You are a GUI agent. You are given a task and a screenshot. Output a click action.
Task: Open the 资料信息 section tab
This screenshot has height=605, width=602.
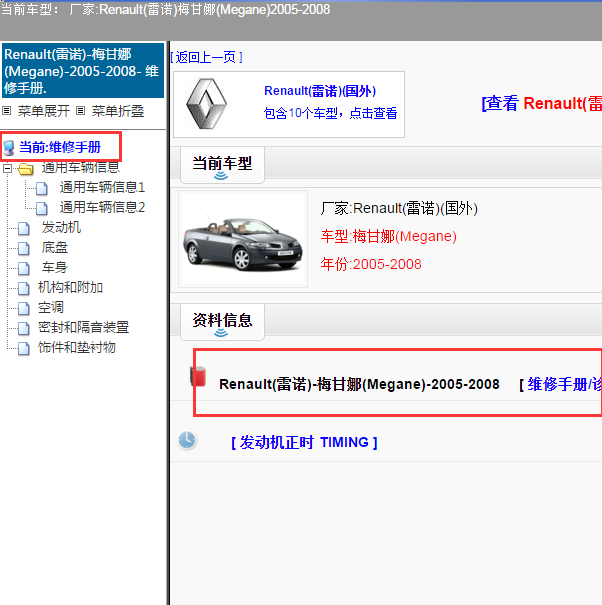(222, 321)
